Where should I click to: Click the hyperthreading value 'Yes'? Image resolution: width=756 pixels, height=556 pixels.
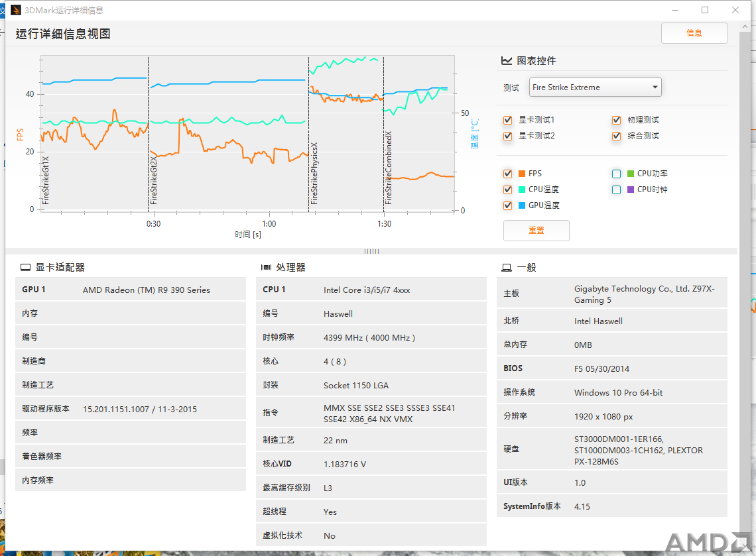coord(330,512)
